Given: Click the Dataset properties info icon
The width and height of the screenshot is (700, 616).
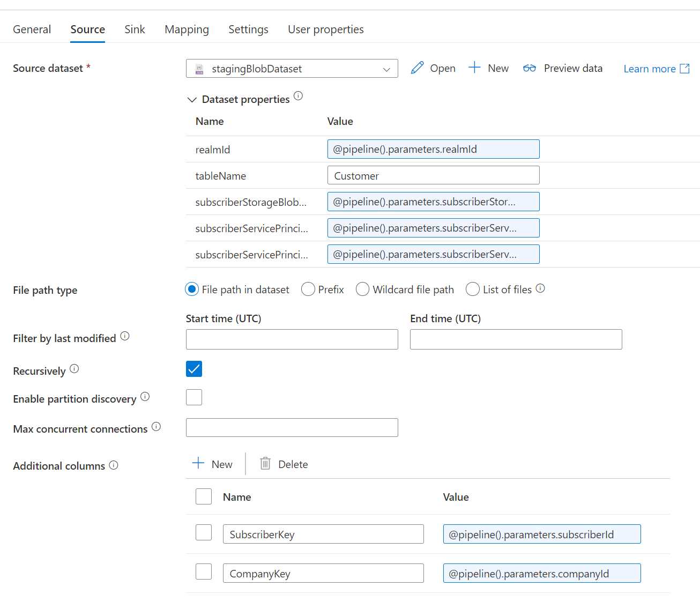Looking at the screenshot, I should [299, 97].
